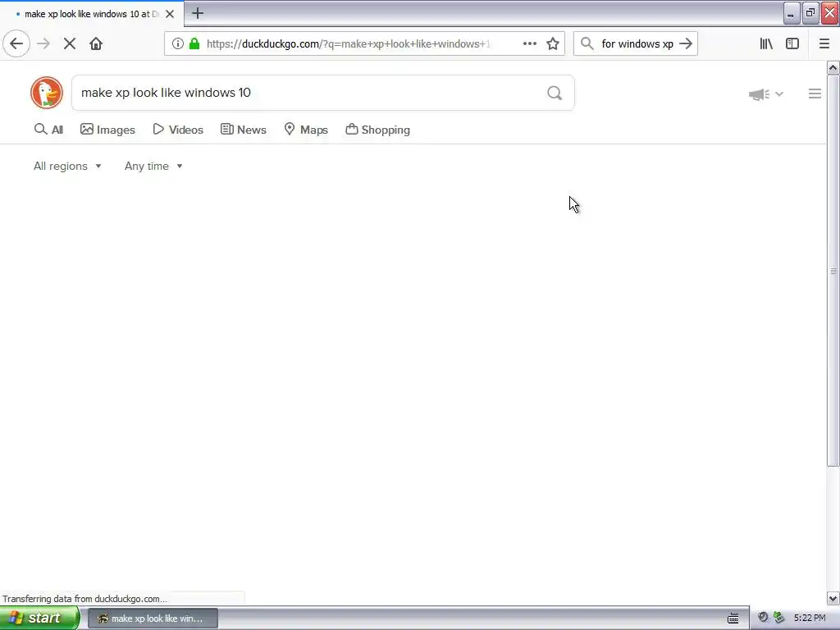This screenshot has width=840, height=630.
Task: Open a new tab with plus button
Action: [x=198, y=13]
